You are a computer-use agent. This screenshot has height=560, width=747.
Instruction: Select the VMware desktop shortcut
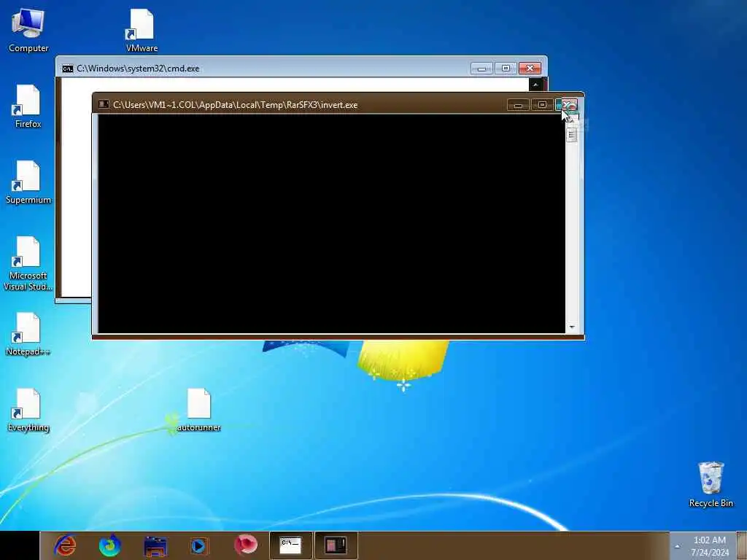142,29
